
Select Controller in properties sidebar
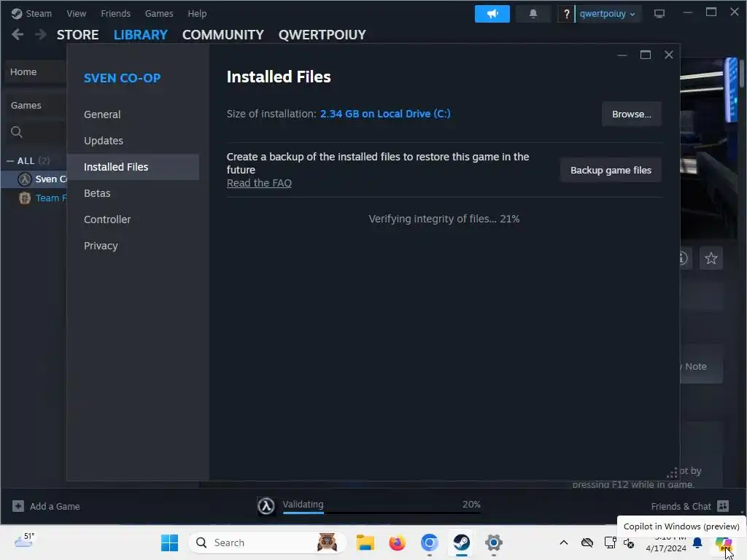(133, 219)
